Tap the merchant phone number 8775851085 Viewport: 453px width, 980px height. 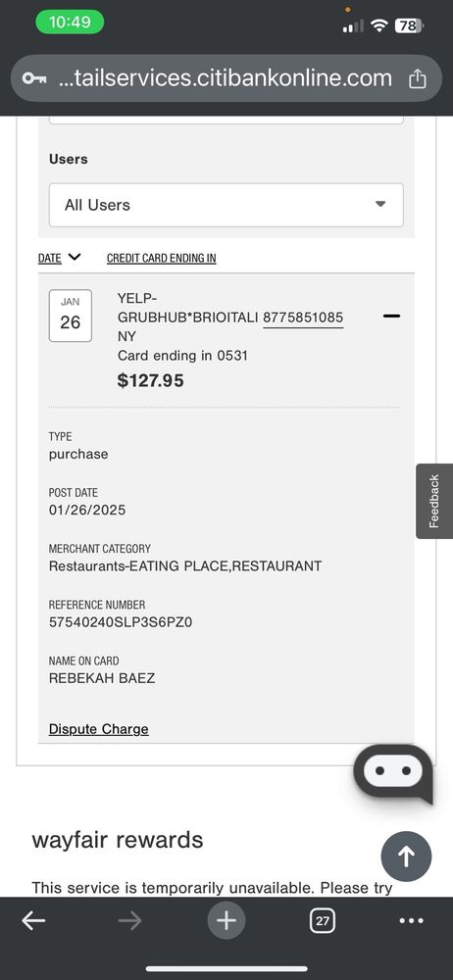[303, 318]
